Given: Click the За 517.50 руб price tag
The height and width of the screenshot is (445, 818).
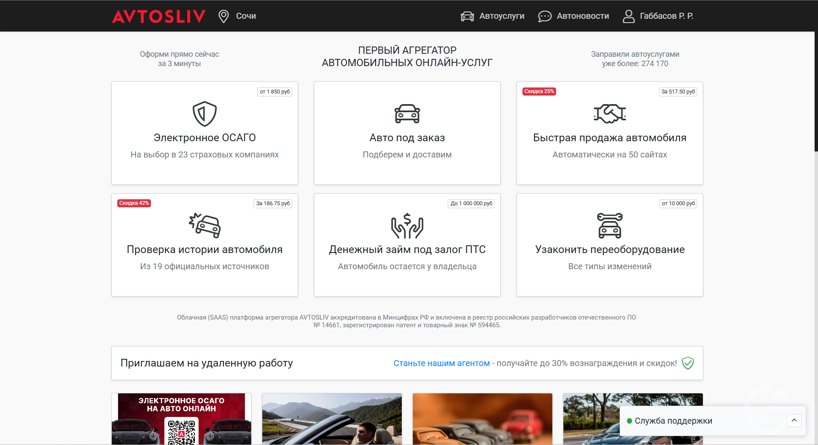Looking at the screenshot, I should coord(678,91).
